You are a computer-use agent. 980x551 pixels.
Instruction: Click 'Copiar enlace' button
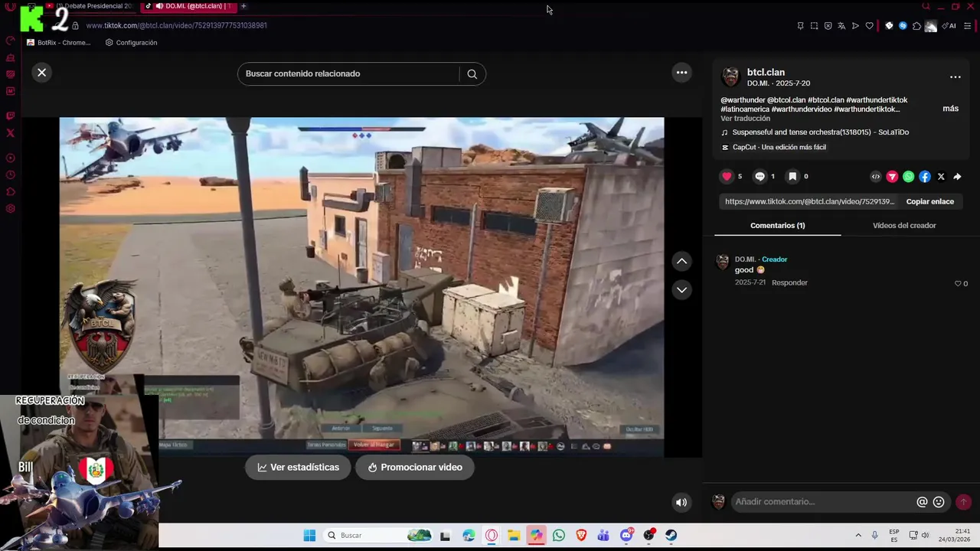click(930, 201)
